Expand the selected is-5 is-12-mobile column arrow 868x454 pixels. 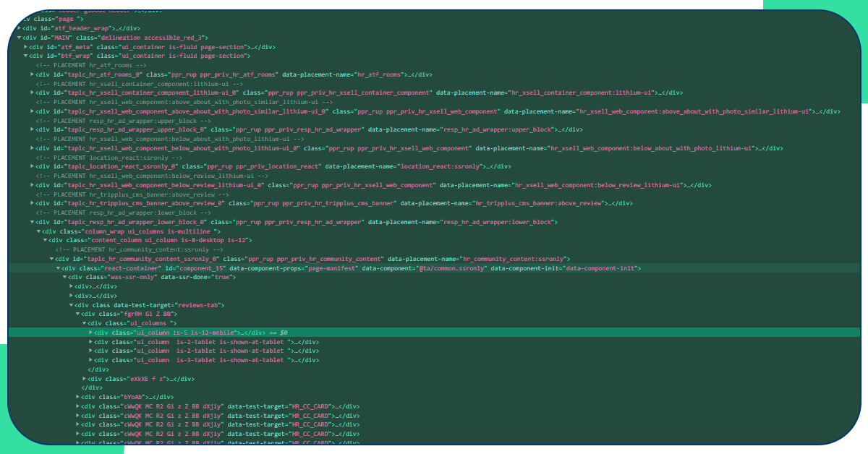pyautogui.click(x=91, y=333)
